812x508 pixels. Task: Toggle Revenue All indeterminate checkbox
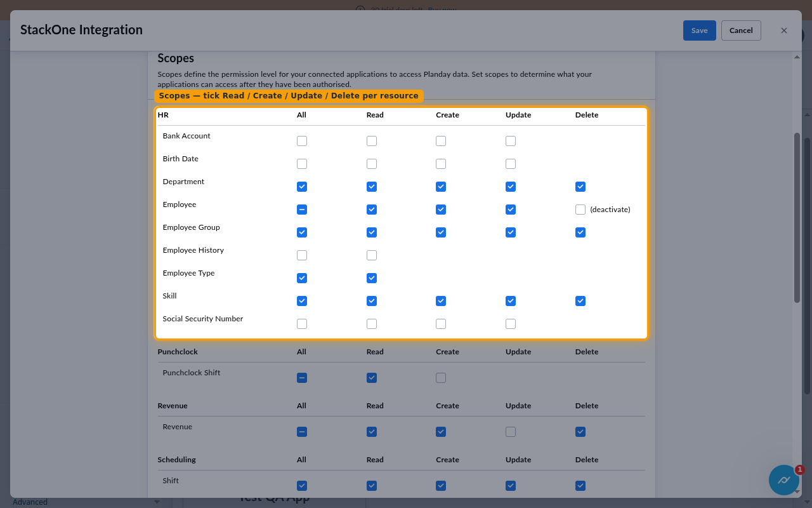[302, 432]
